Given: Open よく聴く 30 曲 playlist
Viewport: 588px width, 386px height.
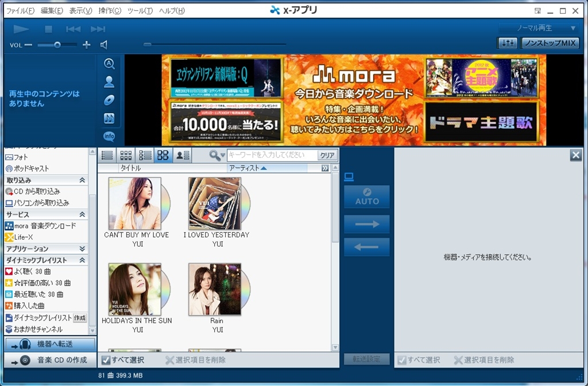Looking at the screenshot, I should [46, 272].
